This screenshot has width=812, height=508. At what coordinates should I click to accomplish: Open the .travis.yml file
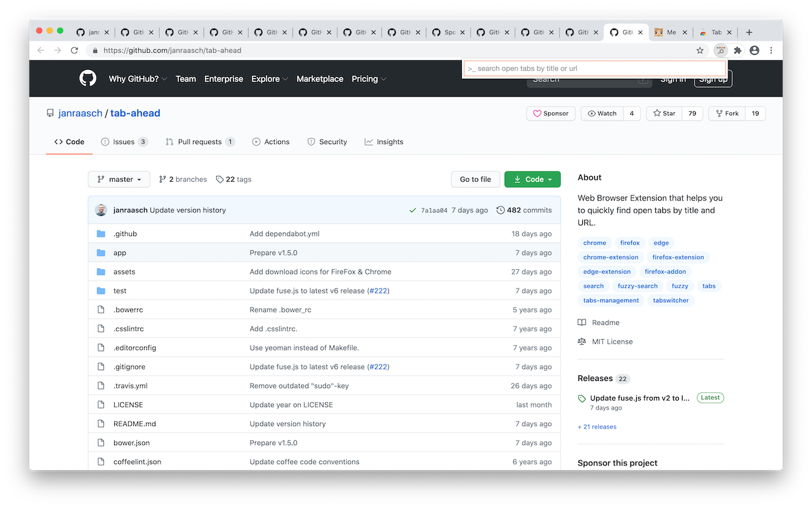(130, 385)
